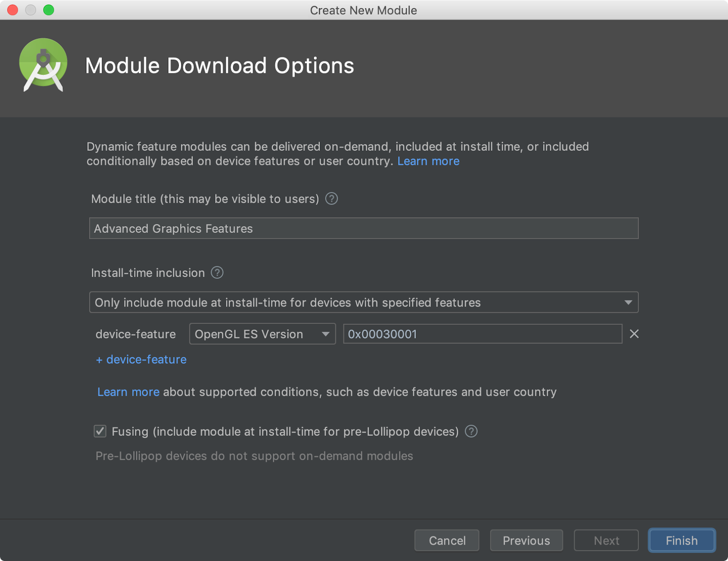Click the 0x00030001 version value field

coord(482,334)
